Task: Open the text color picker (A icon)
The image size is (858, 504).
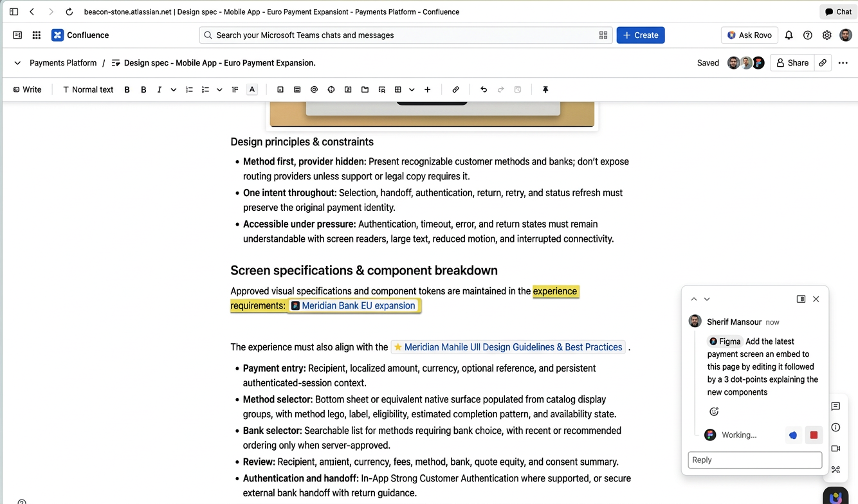Action: tap(252, 89)
